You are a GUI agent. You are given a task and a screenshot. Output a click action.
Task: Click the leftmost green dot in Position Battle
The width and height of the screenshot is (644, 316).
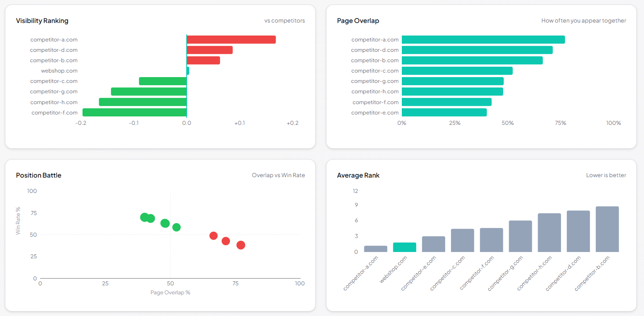(x=144, y=217)
